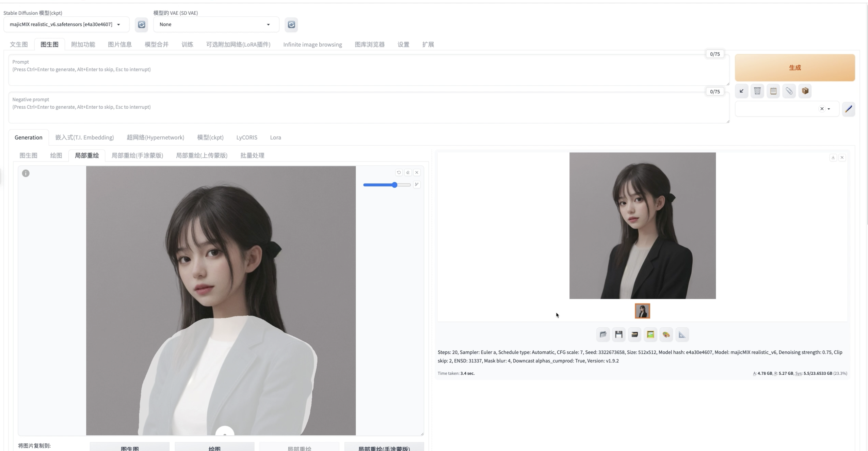The image size is (868, 451).
Task: Switch to the 文生图 tab
Action: coord(19,44)
